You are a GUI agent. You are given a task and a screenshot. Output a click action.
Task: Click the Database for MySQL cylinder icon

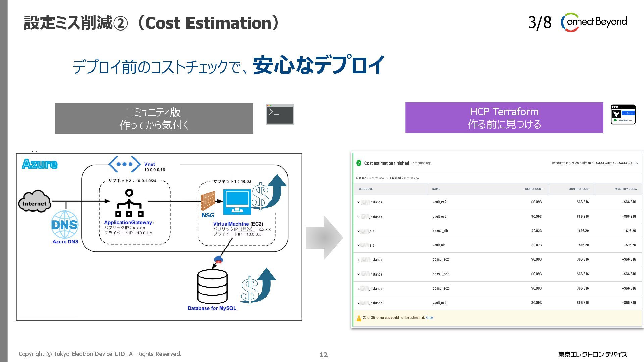[x=212, y=287]
